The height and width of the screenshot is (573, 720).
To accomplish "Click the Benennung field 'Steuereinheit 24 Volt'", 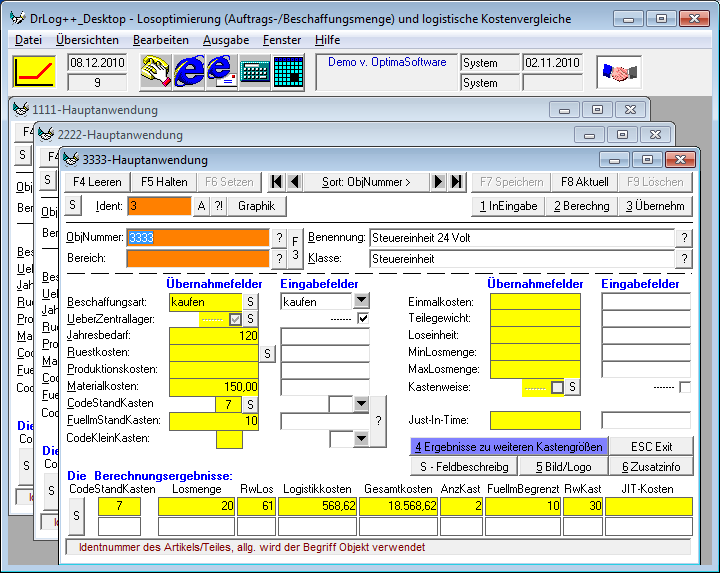I will pos(520,238).
